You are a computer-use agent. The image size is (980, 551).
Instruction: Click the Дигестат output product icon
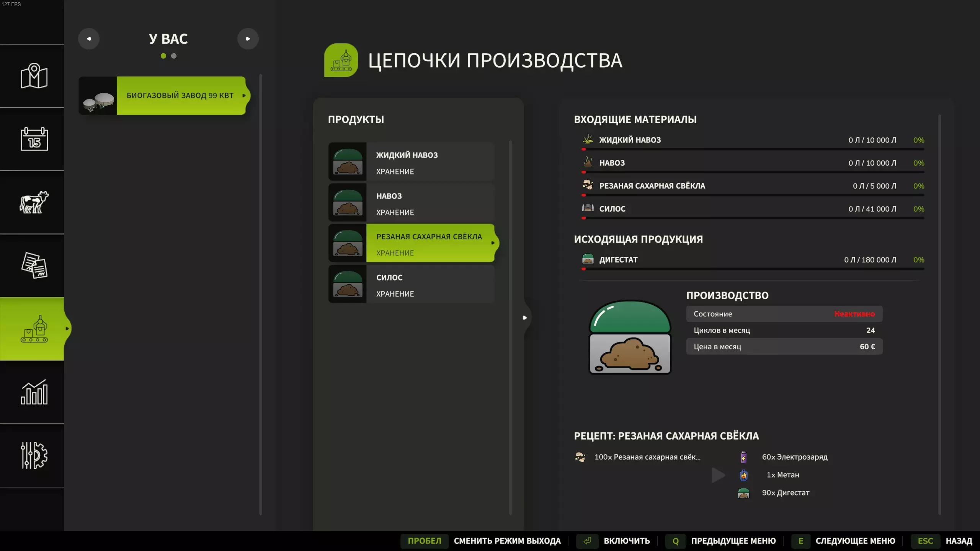tap(588, 259)
